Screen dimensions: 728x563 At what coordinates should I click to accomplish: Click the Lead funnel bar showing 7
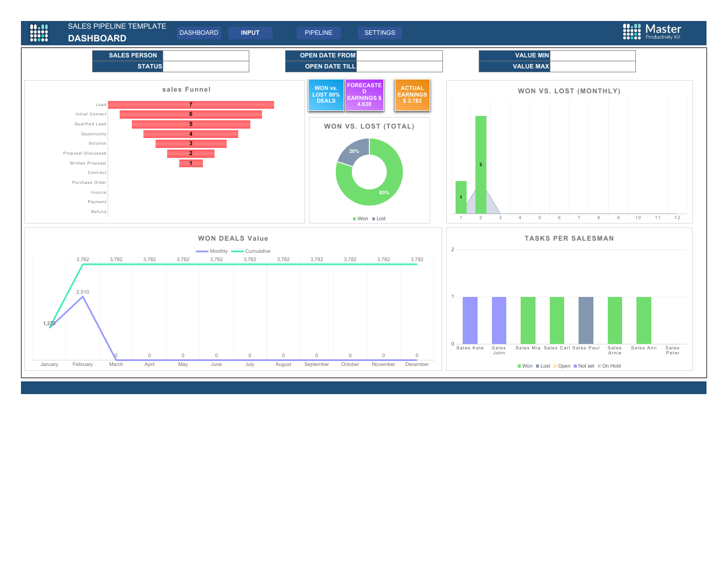(x=191, y=105)
